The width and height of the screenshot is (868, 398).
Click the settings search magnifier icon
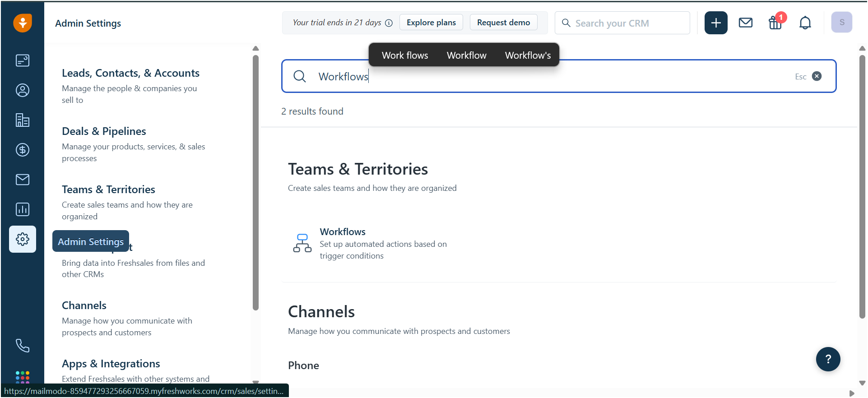pos(300,76)
